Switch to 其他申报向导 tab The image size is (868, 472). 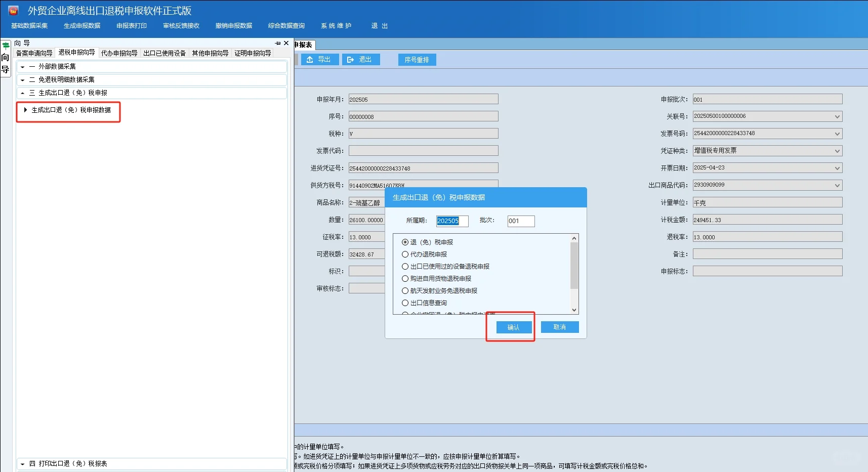210,53
